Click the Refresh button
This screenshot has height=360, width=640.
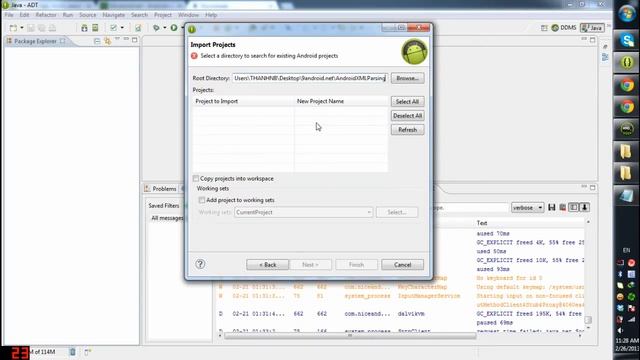(407, 129)
